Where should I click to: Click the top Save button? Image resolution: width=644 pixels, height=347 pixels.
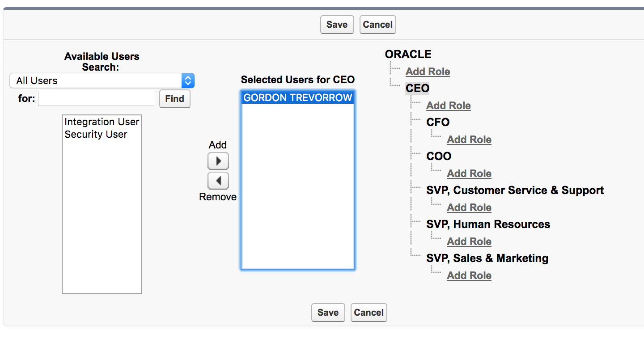pyautogui.click(x=337, y=25)
